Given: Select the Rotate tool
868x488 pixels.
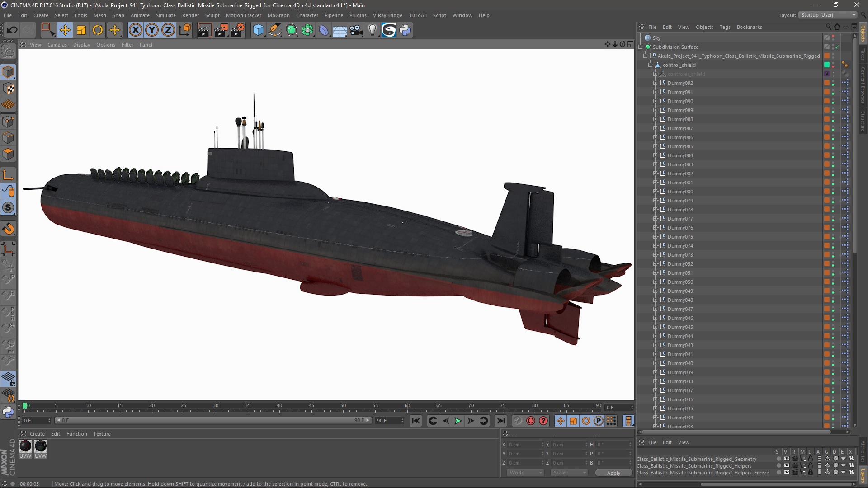Looking at the screenshot, I should click(x=98, y=30).
